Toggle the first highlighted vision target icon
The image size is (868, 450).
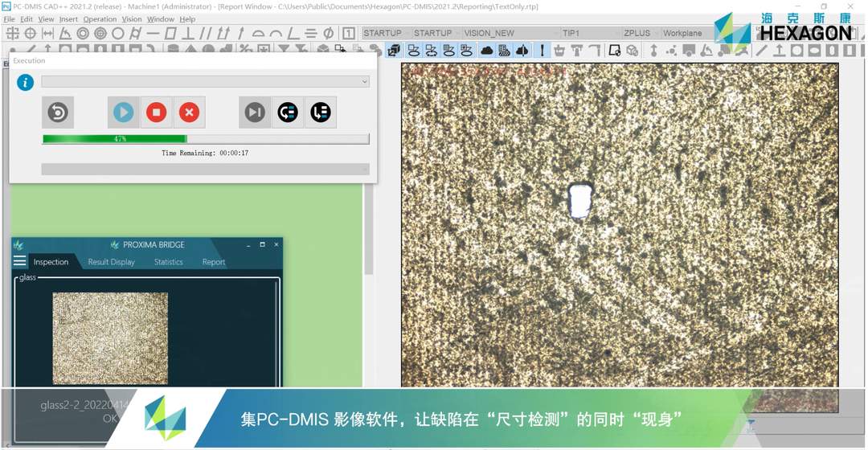[414, 51]
